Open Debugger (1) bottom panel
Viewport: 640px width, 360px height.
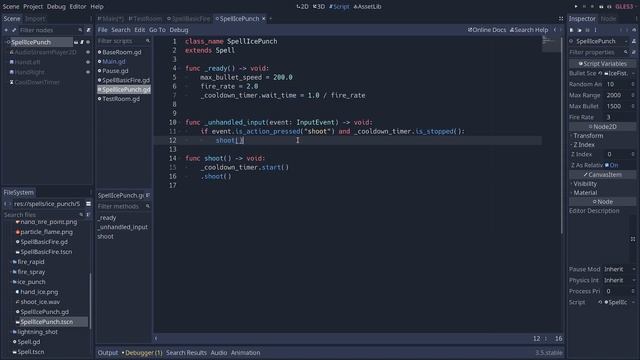142,353
